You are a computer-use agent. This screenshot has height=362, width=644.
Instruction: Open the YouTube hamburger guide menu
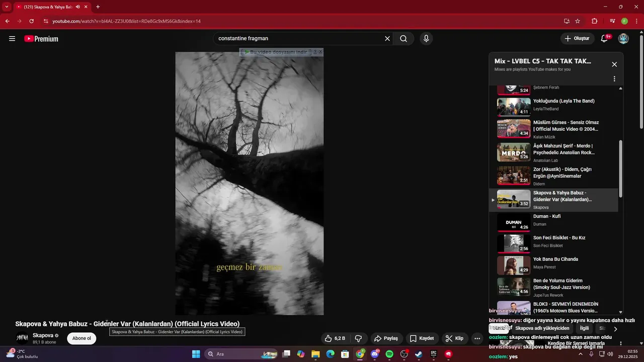12,39
